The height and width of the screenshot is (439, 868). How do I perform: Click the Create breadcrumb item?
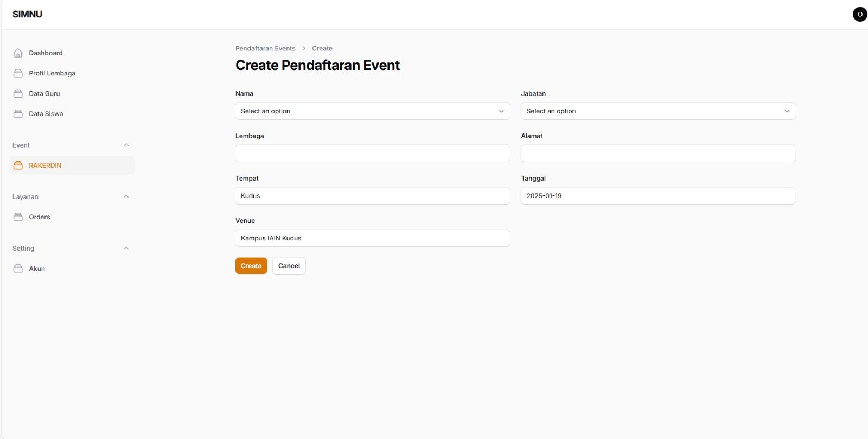pyautogui.click(x=322, y=48)
